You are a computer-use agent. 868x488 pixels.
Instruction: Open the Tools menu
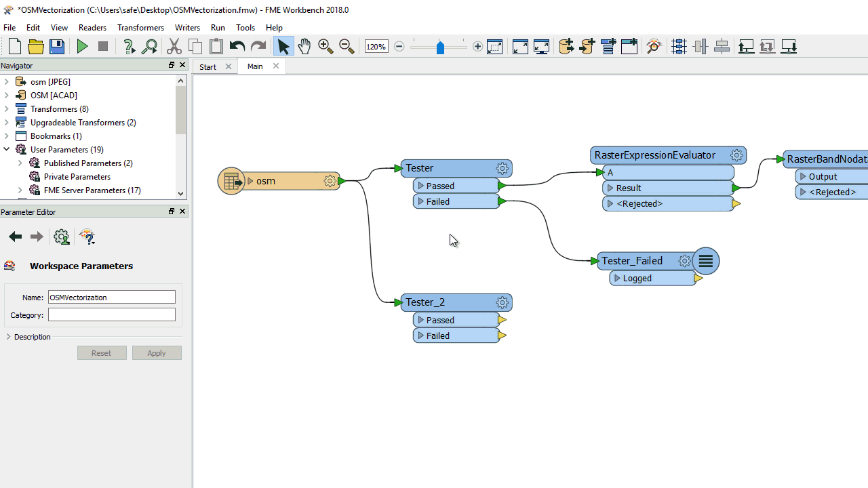click(245, 28)
